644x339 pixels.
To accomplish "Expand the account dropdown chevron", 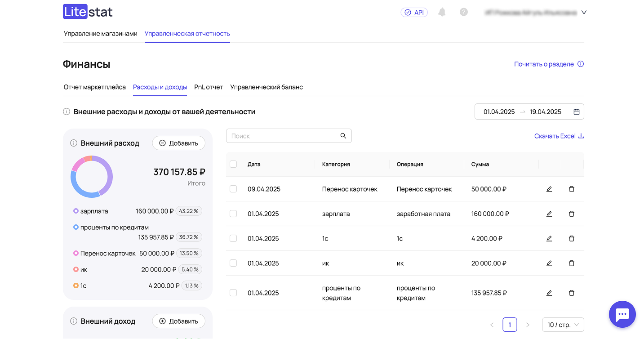I will (x=584, y=13).
